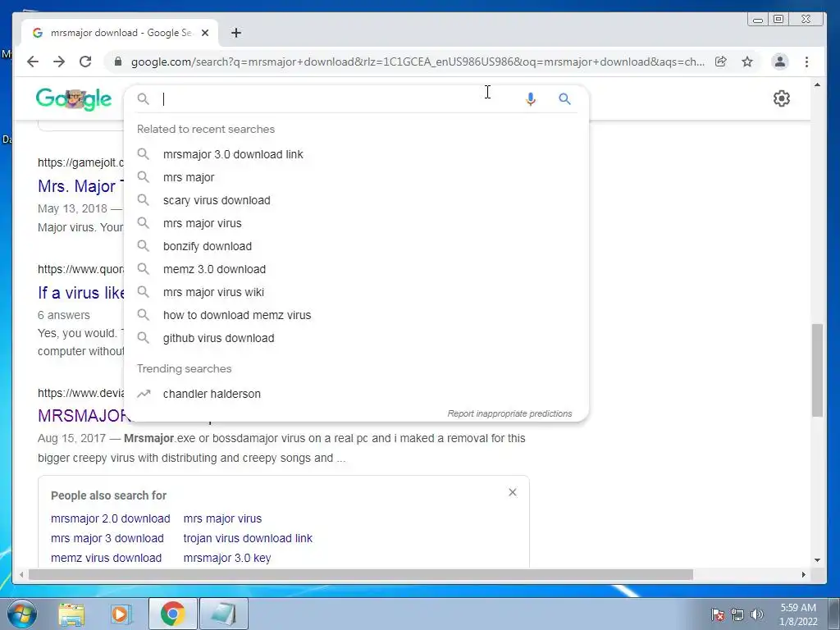The width and height of the screenshot is (840, 630).
Task: Click mrs major virus in People also search
Action: (x=222, y=518)
